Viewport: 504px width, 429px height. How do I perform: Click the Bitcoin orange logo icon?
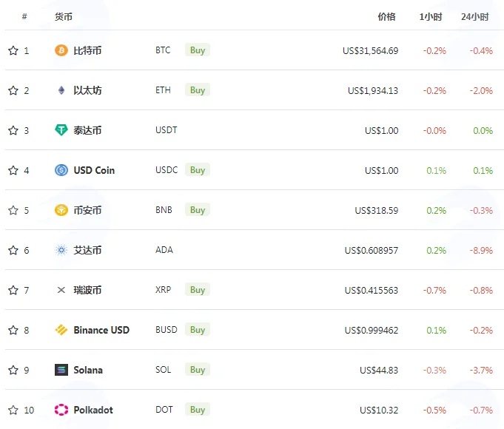[61, 50]
